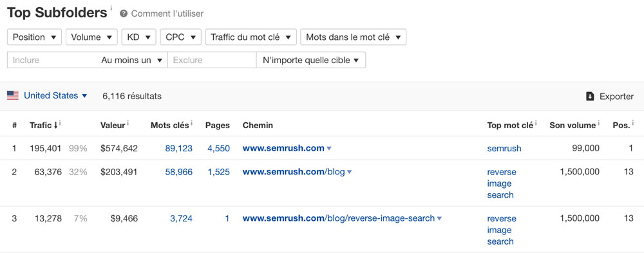Click info icon beside Mots clés column
The image size is (644, 253).
click(x=191, y=122)
